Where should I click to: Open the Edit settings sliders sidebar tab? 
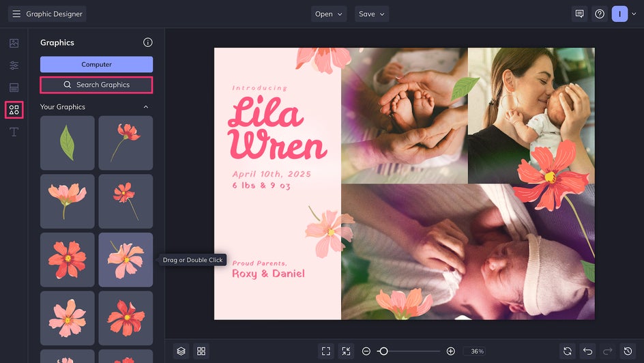click(14, 66)
